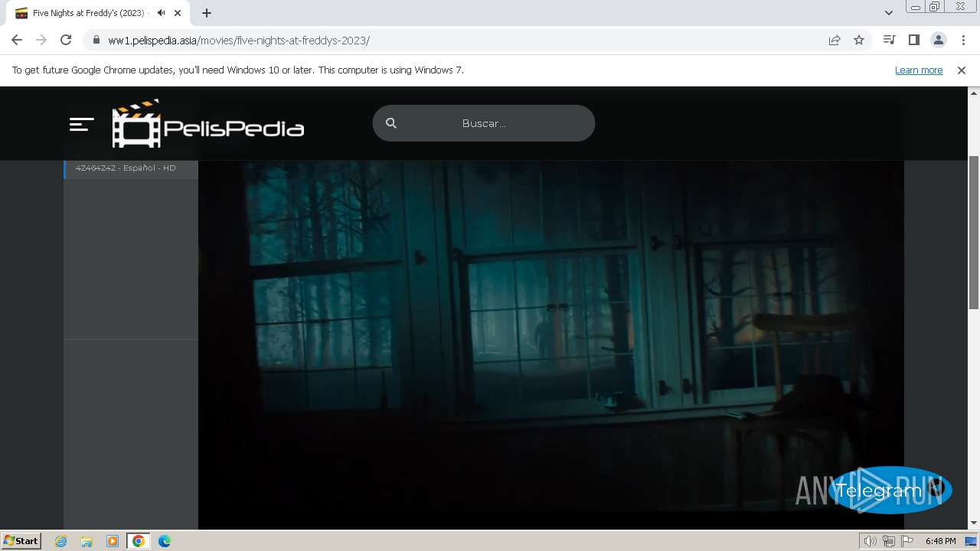This screenshot has height=551, width=980.
Task: Switch to Chrome taskbar button
Action: tap(138, 541)
